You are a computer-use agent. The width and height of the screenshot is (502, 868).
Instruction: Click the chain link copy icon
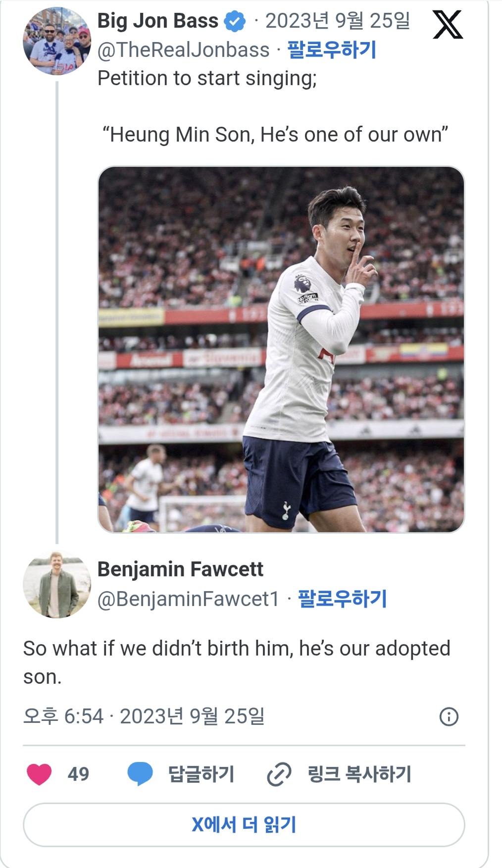tap(279, 774)
